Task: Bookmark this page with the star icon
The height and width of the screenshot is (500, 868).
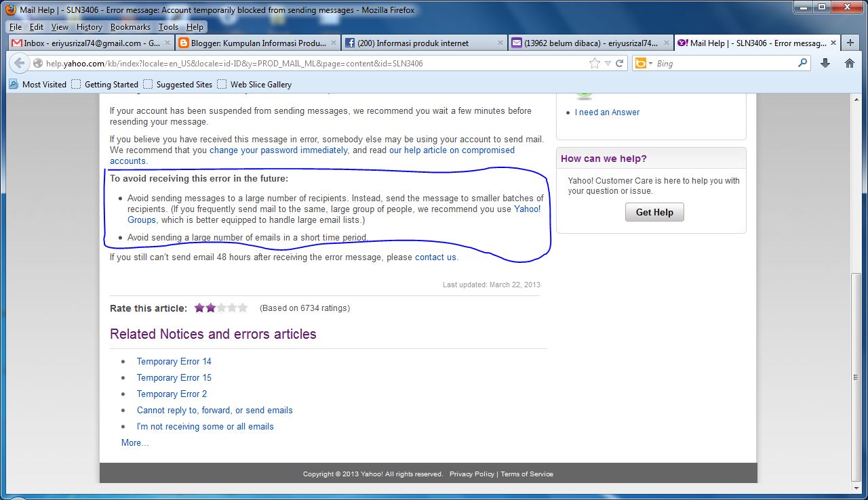Action: pyautogui.click(x=595, y=63)
